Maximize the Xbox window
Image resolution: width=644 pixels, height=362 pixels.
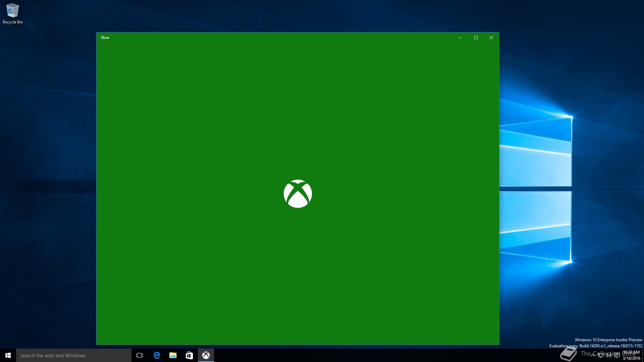click(x=476, y=38)
